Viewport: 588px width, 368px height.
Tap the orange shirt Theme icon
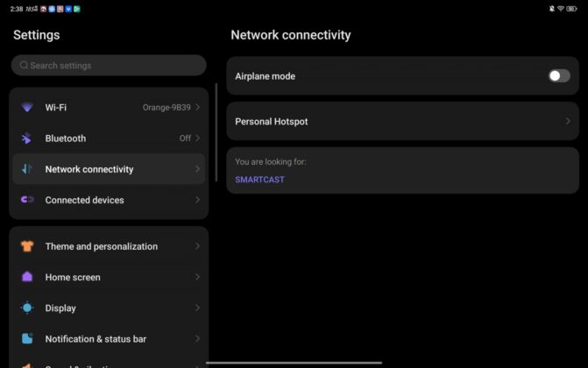pos(27,246)
